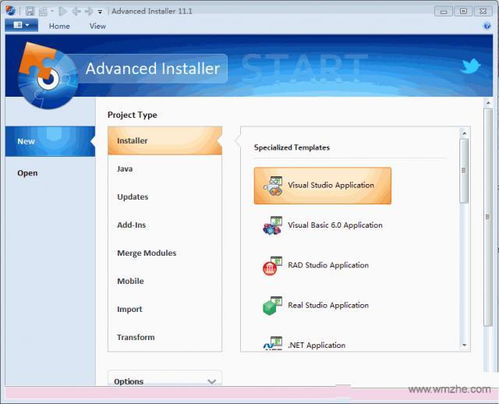
Task: Switch to the View ribbon tab
Action: pos(98,26)
